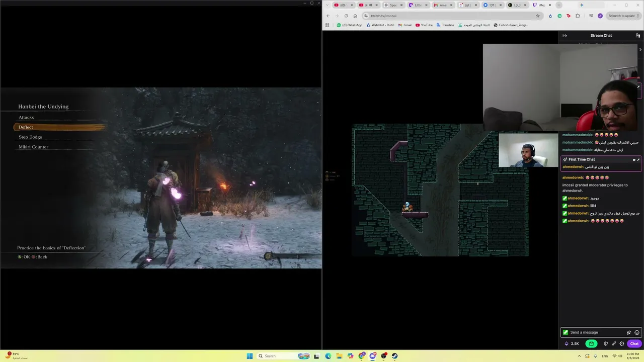644x362 pixels.
Task: Switch to the first YouTube (60) tab
Action: point(344,5)
